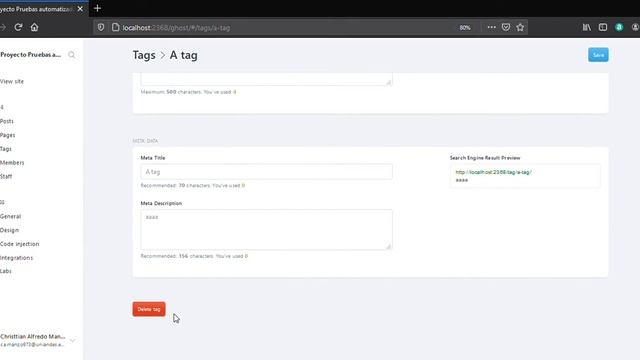Viewport: 640px width, 360px height.
Task: Click the red Delete tag button
Action: coord(149,309)
